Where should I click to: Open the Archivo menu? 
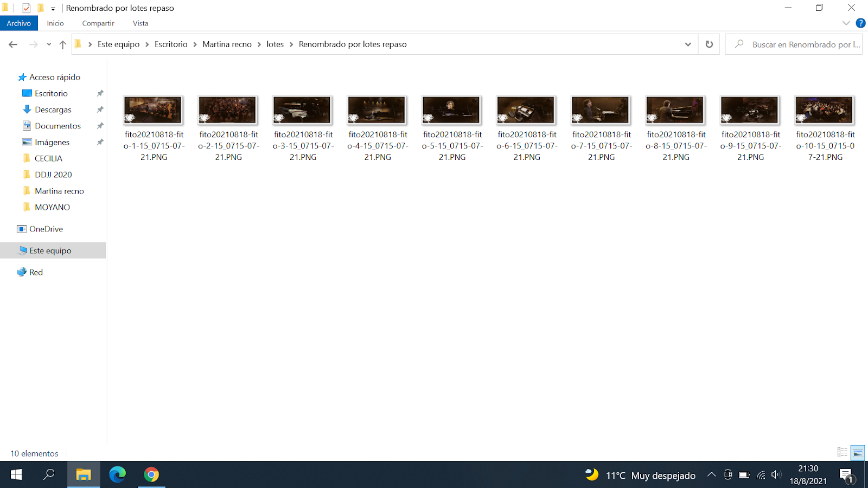(19, 23)
